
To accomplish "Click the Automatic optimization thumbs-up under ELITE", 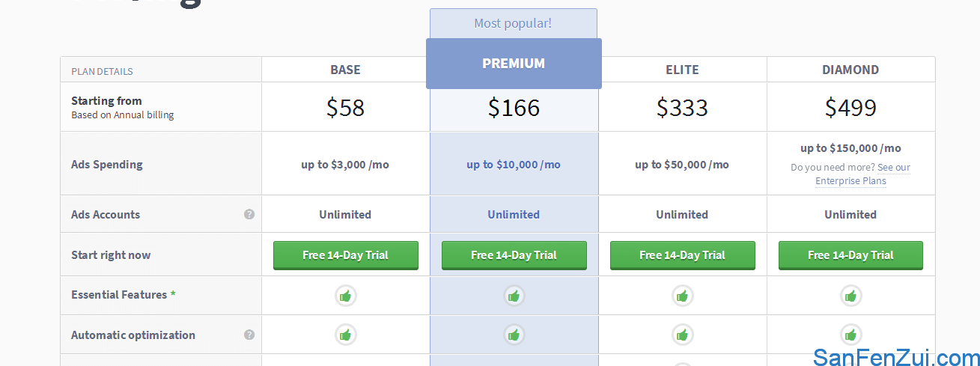I will pos(682,335).
